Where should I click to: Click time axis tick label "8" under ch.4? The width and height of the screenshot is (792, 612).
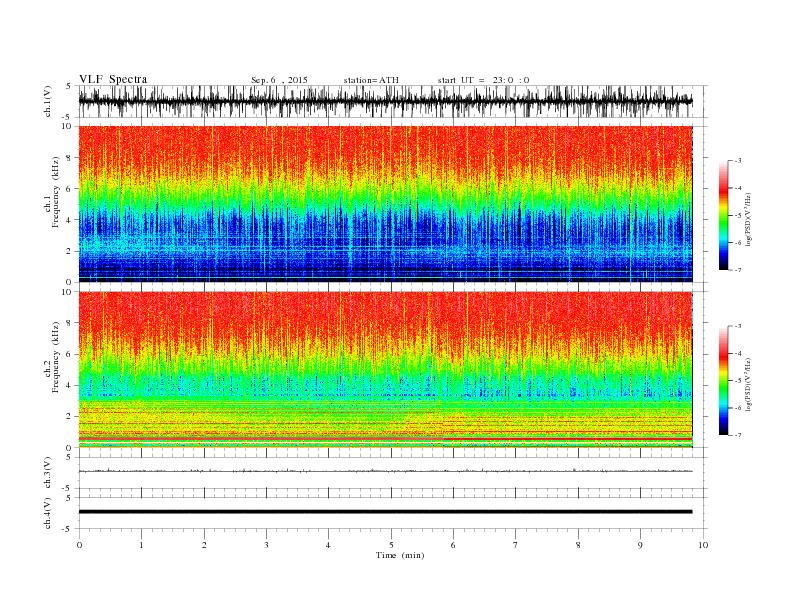pyautogui.click(x=578, y=545)
